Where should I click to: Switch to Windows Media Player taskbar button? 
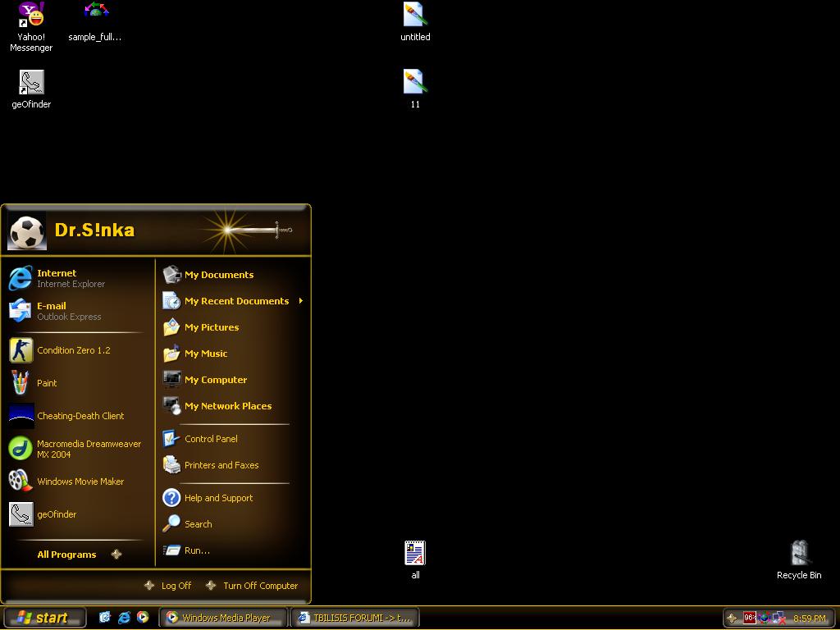[223, 618]
